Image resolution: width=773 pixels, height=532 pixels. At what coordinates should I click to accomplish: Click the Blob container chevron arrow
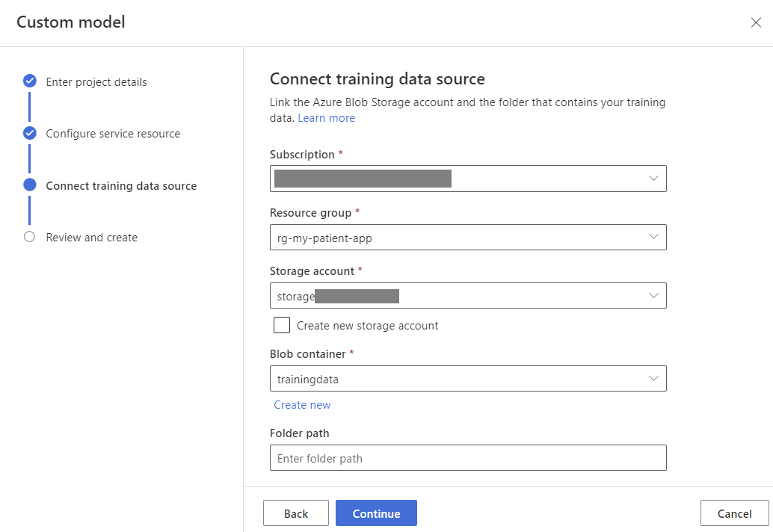pos(653,378)
